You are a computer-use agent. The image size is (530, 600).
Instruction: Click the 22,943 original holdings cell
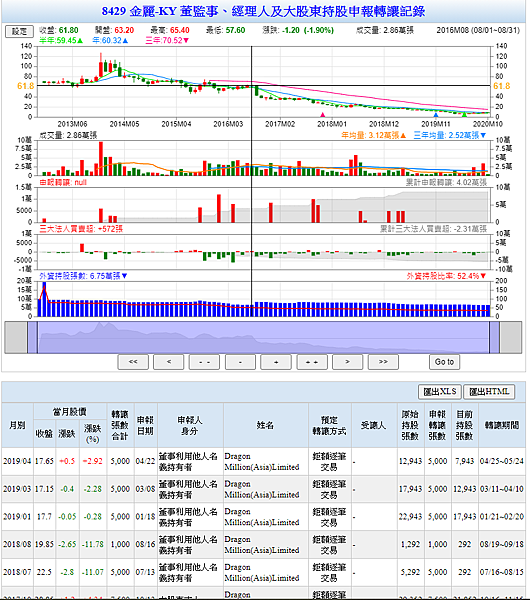[410, 517]
